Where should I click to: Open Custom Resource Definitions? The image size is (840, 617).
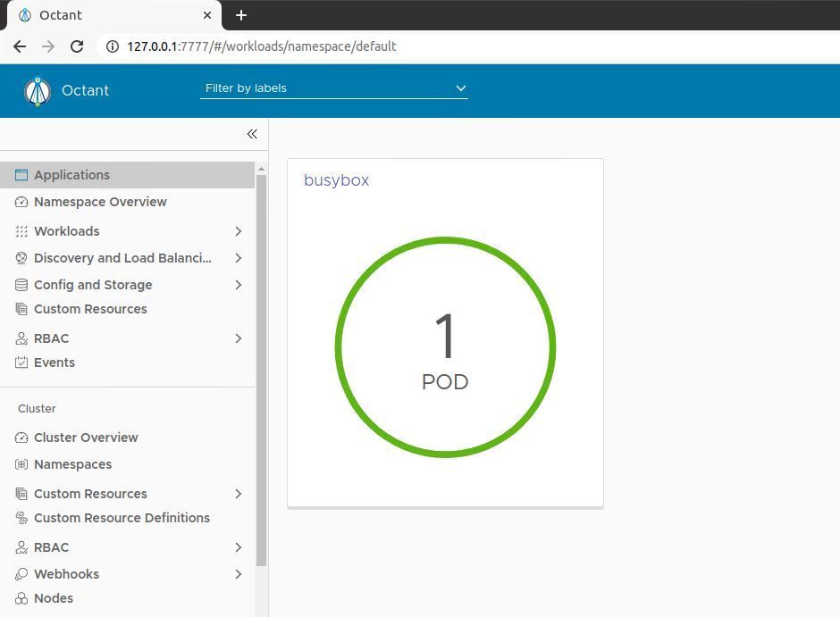(122, 518)
